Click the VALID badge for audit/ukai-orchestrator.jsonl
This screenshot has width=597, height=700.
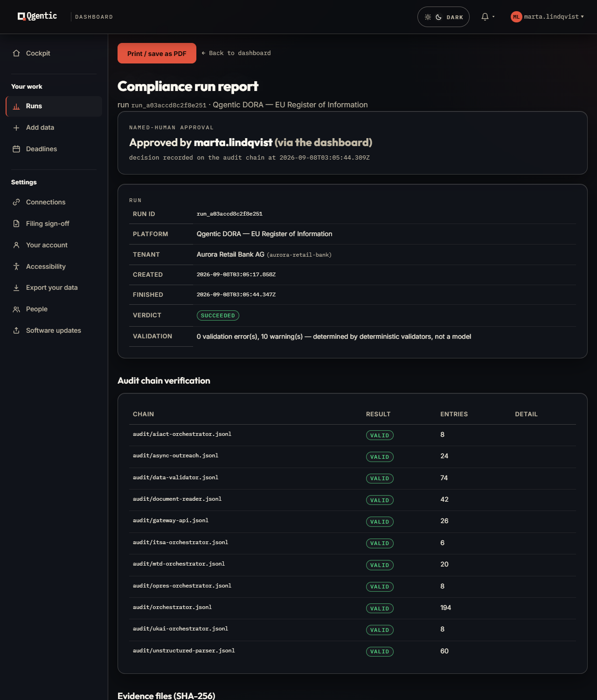click(x=380, y=630)
